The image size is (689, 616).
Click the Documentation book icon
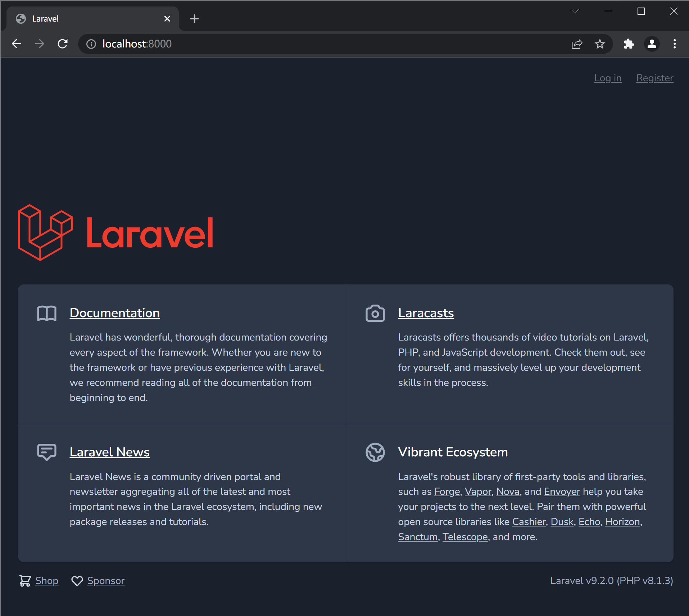pos(47,313)
